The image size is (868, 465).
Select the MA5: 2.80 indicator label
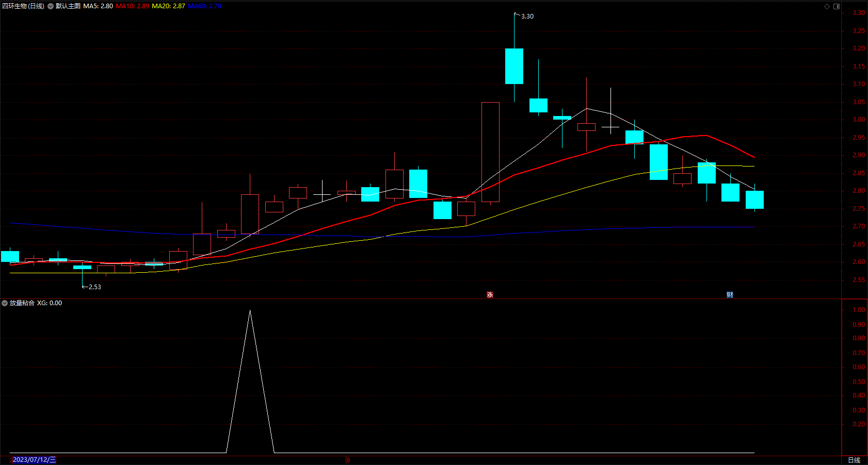pyautogui.click(x=98, y=6)
